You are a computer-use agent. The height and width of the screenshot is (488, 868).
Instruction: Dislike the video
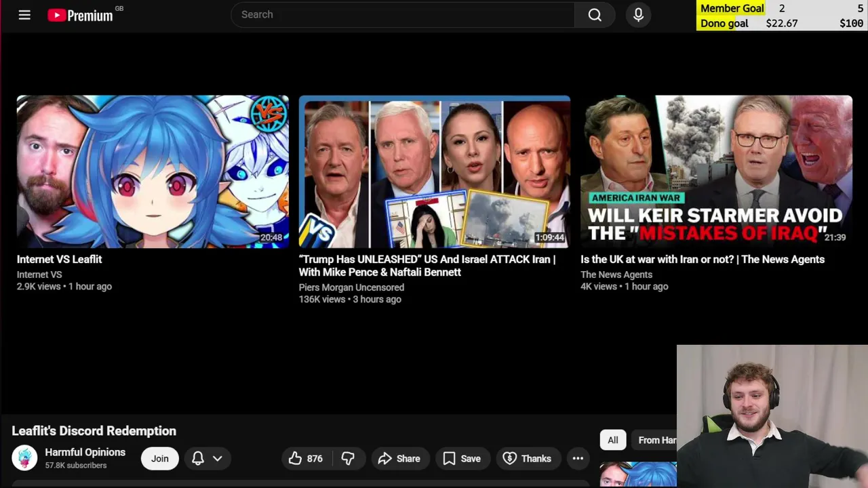click(x=348, y=459)
